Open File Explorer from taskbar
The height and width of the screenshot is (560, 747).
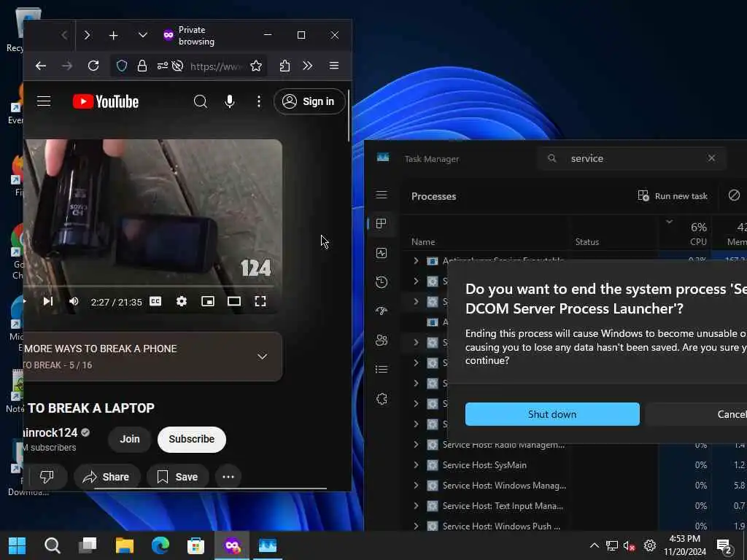tap(124, 545)
